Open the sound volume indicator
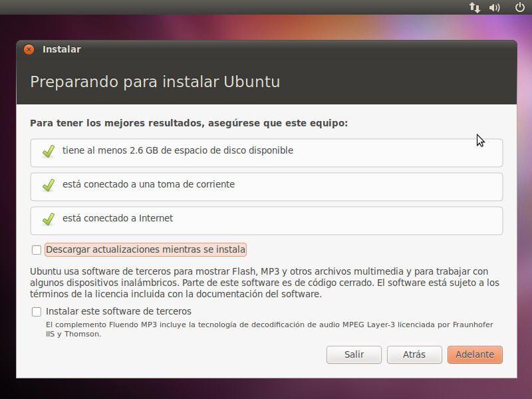 [x=495, y=7]
